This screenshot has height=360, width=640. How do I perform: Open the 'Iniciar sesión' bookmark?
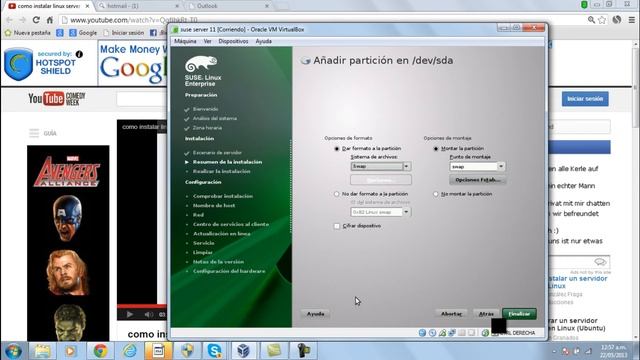click(124, 33)
